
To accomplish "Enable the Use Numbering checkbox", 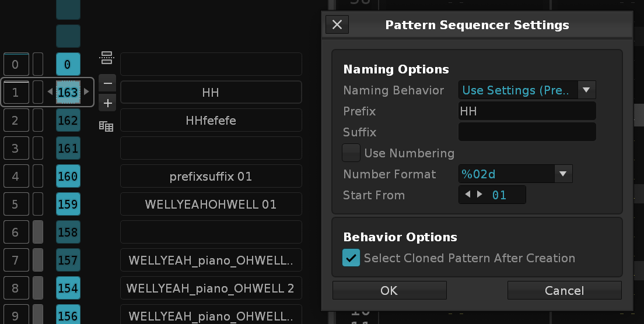I will 351,153.
